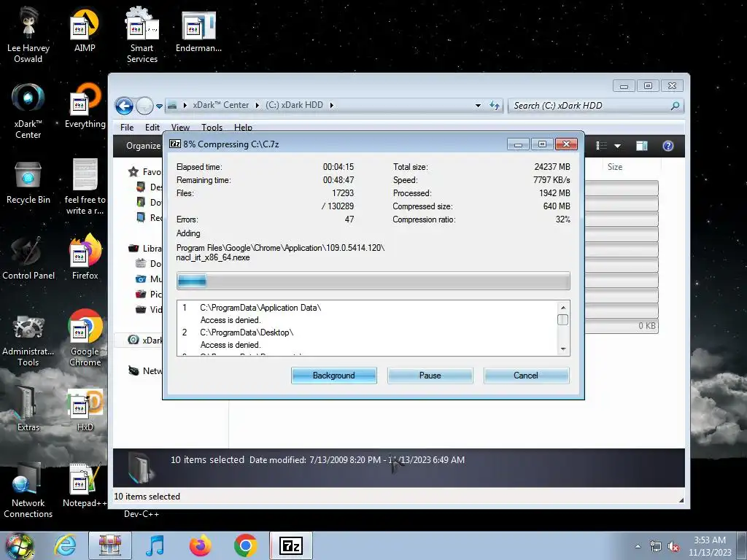Open the music note taskbar icon
The height and width of the screenshot is (560, 747).
coord(155,545)
